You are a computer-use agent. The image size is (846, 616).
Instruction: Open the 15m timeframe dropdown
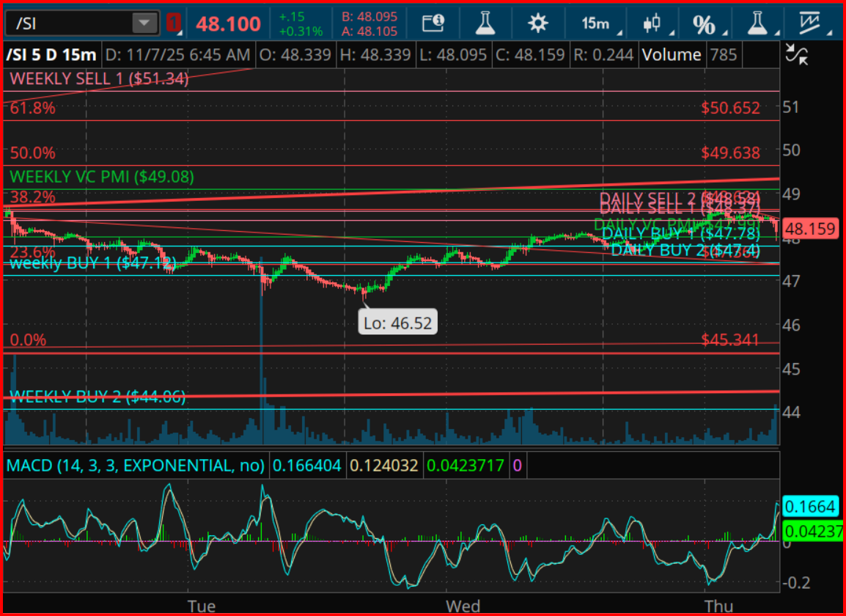[x=594, y=23]
